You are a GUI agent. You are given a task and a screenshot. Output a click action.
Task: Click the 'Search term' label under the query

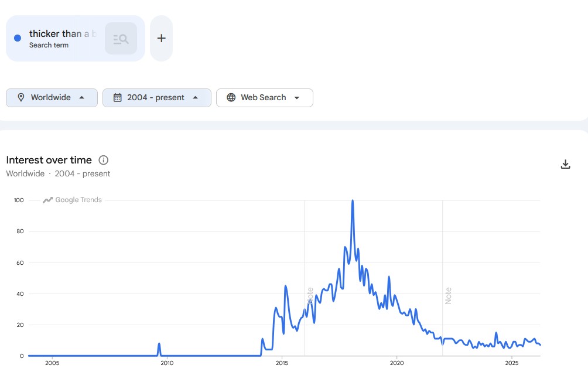[49, 45]
